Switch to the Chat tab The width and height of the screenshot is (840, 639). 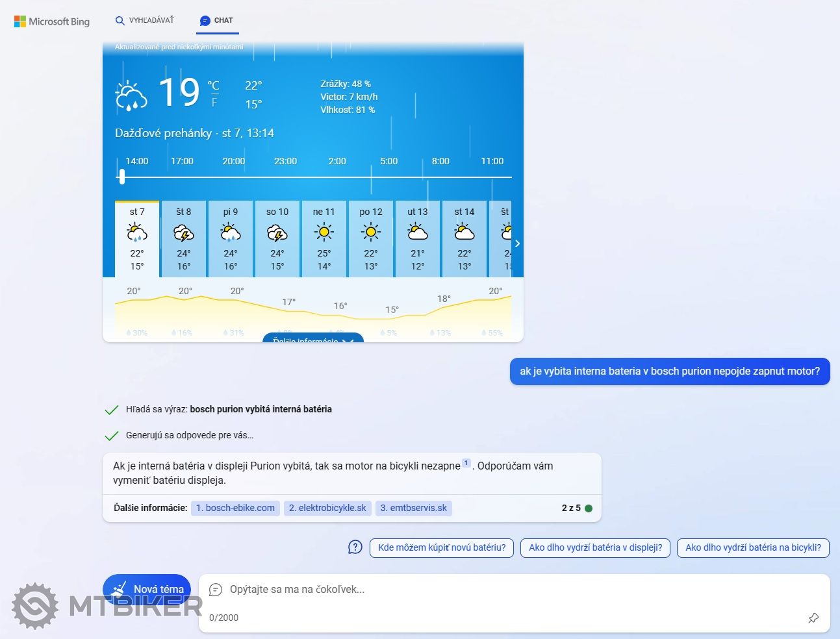pyautogui.click(x=217, y=21)
